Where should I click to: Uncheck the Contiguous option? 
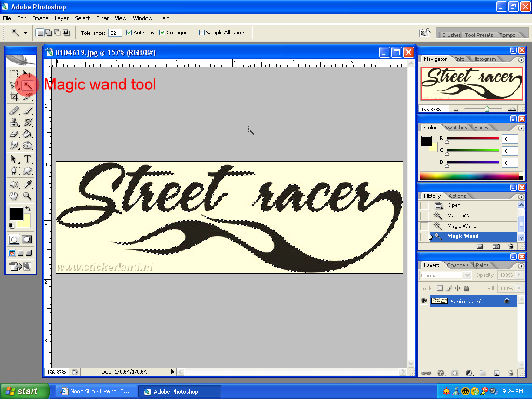(x=162, y=33)
